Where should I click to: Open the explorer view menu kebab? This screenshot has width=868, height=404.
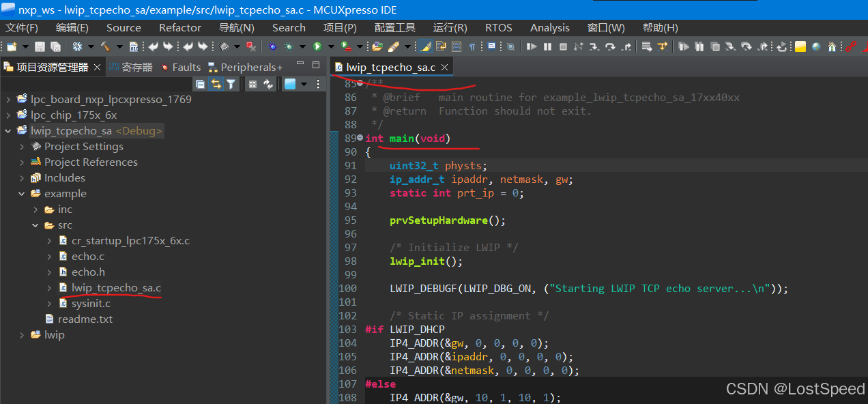click(x=318, y=84)
